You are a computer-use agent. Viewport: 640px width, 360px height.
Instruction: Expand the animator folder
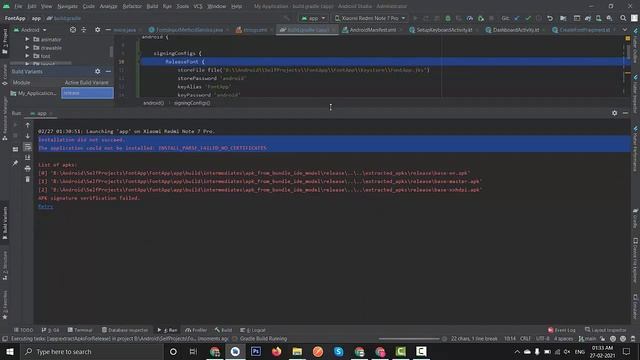[27, 39]
